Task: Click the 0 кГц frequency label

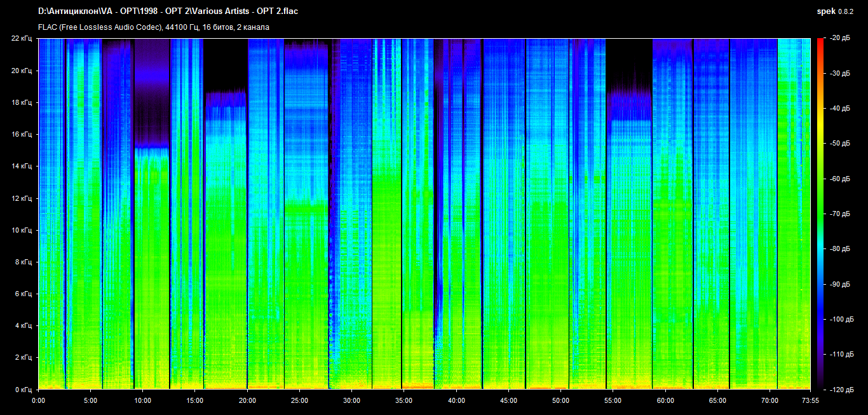Action: [24, 389]
